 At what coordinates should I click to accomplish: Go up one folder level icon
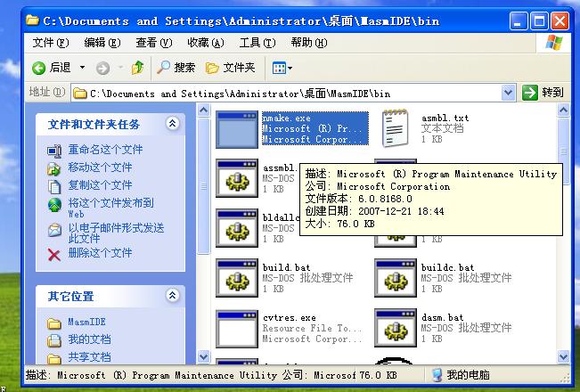(x=137, y=68)
